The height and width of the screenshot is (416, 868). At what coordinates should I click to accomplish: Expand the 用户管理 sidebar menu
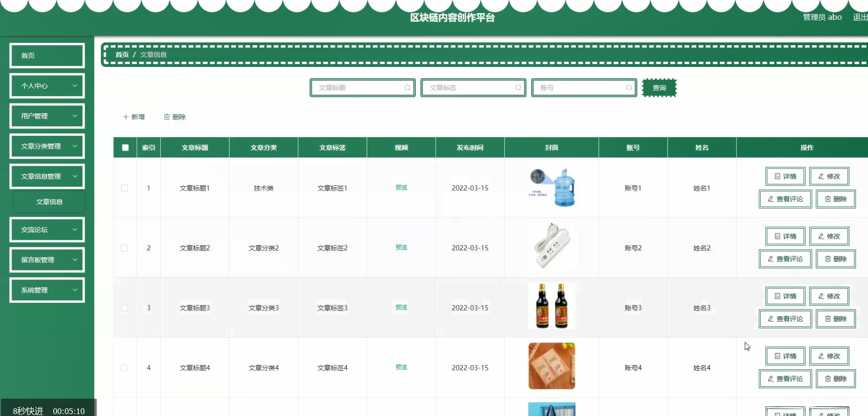(x=47, y=116)
